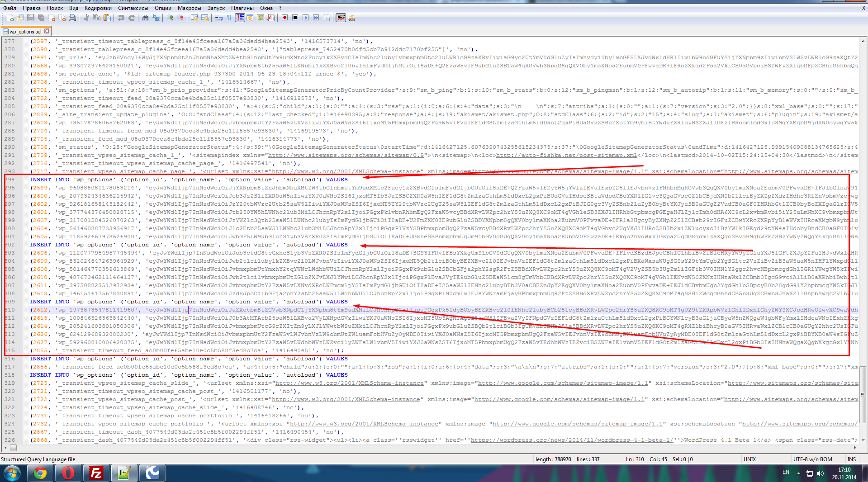This screenshot has height=482, width=868.
Task: Click the Play macro icon
Action: (306, 18)
